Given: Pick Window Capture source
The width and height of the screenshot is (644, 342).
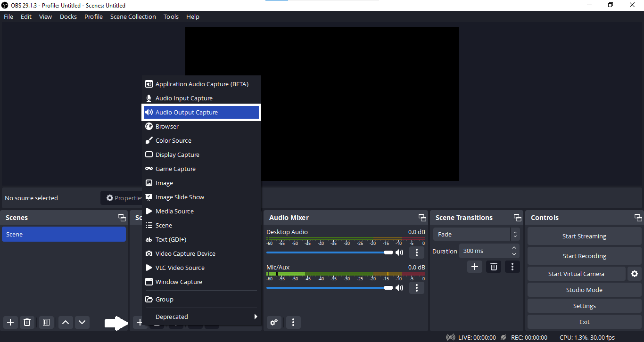Looking at the screenshot, I should pos(201,282).
